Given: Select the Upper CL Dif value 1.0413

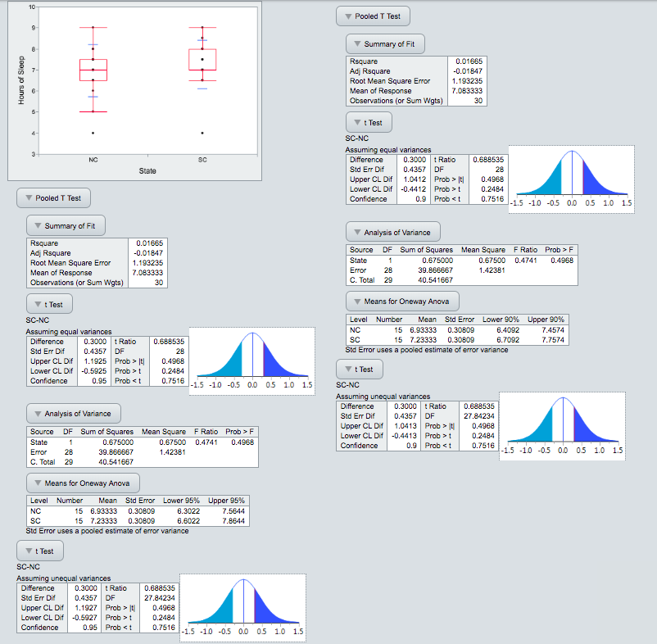Looking at the screenshot, I should point(406,426).
